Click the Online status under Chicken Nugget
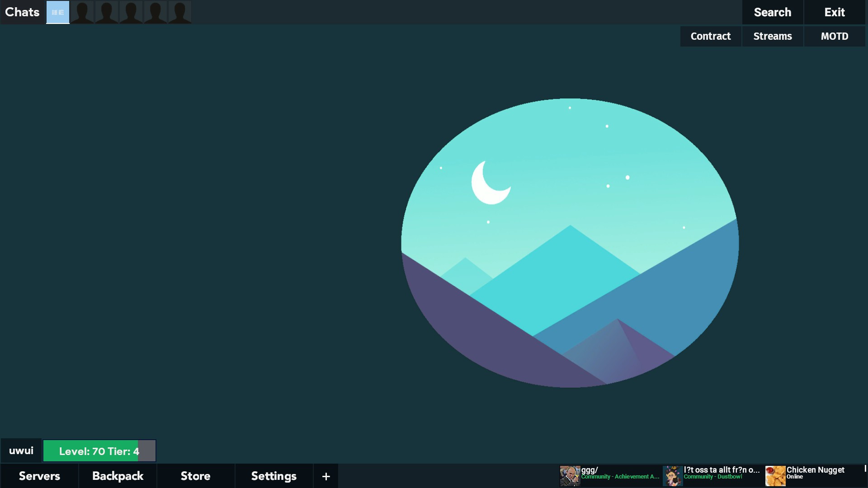This screenshot has width=868, height=488. click(x=795, y=477)
